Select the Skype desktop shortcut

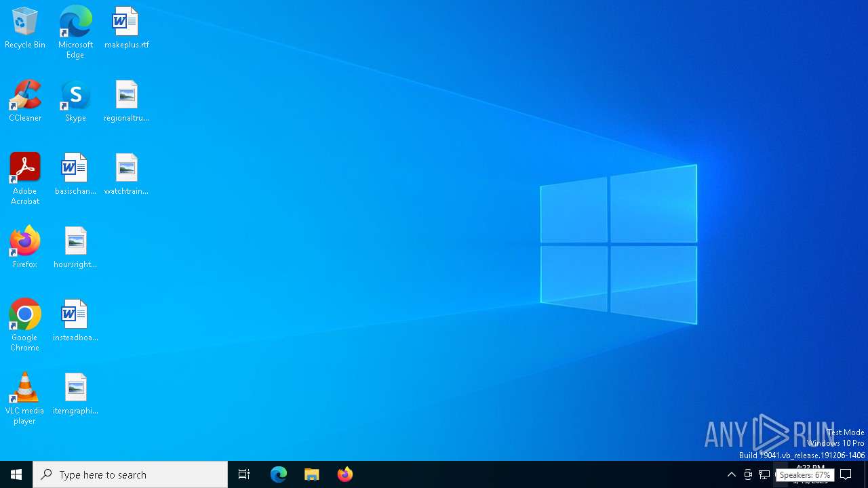coord(75,102)
